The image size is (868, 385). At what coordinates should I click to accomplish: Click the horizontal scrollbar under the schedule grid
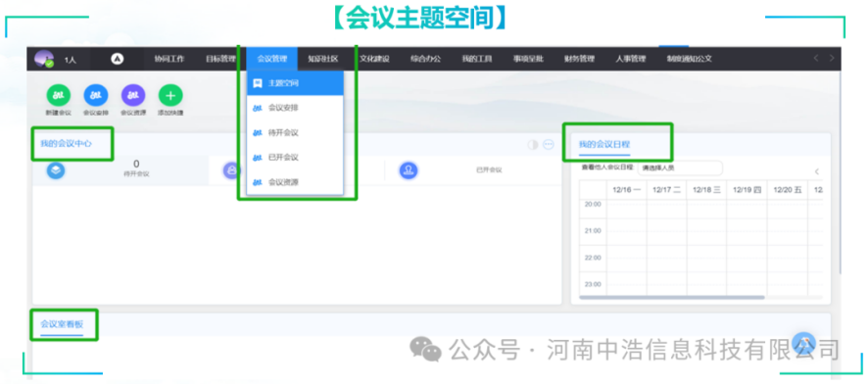(671, 298)
